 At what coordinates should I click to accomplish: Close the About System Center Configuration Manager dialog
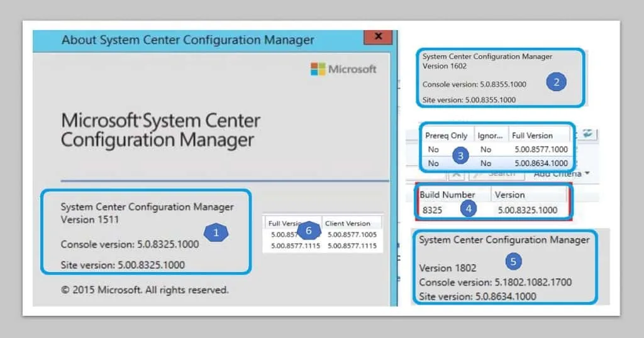(378, 37)
